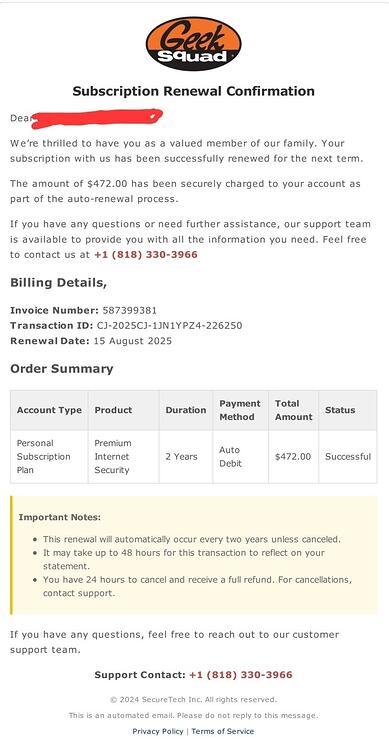The image size is (389, 750).
Task: Click the Premium Internet Security cell
Action: (123, 457)
